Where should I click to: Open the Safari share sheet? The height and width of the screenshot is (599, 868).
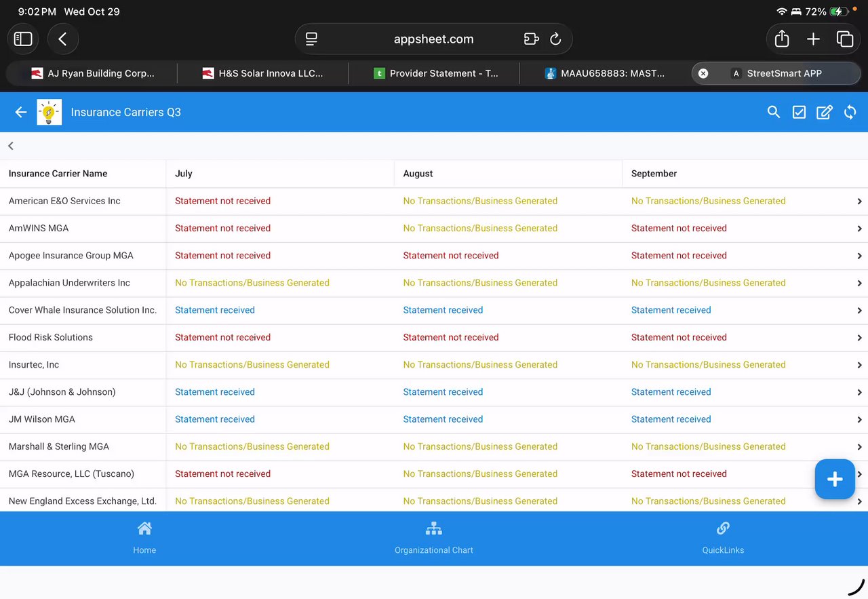coord(782,39)
